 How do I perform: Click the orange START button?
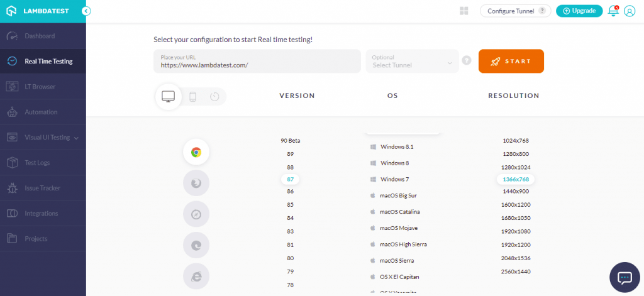click(511, 62)
